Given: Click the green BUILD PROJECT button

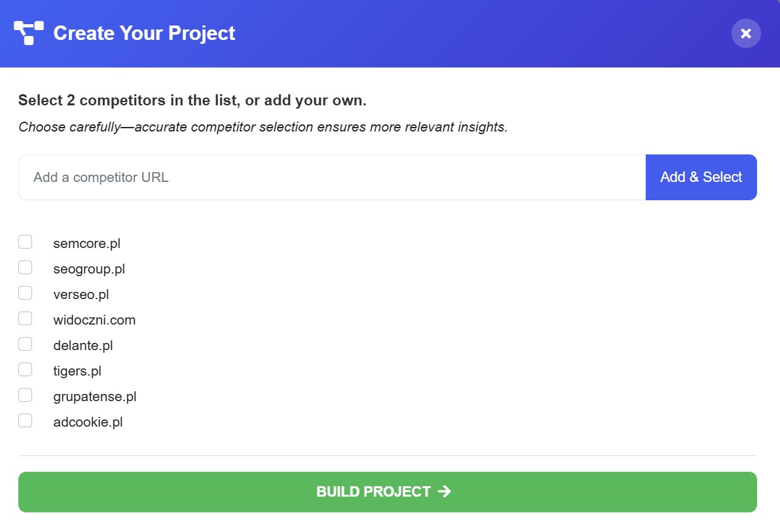Looking at the screenshot, I should (388, 492).
